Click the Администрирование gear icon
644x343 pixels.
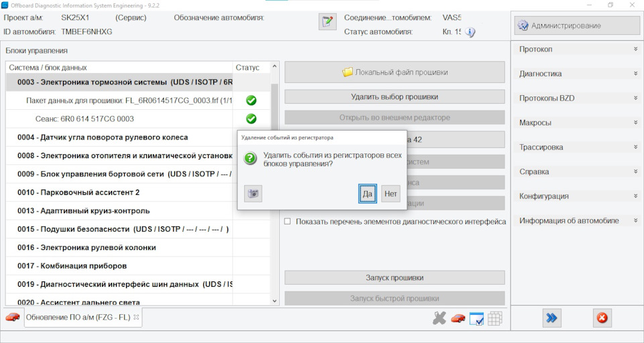(523, 25)
